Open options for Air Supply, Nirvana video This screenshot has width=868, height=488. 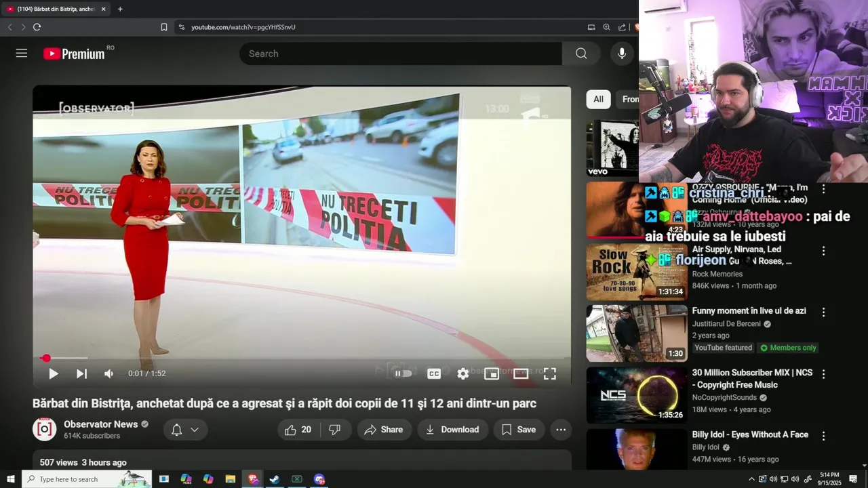point(824,251)
